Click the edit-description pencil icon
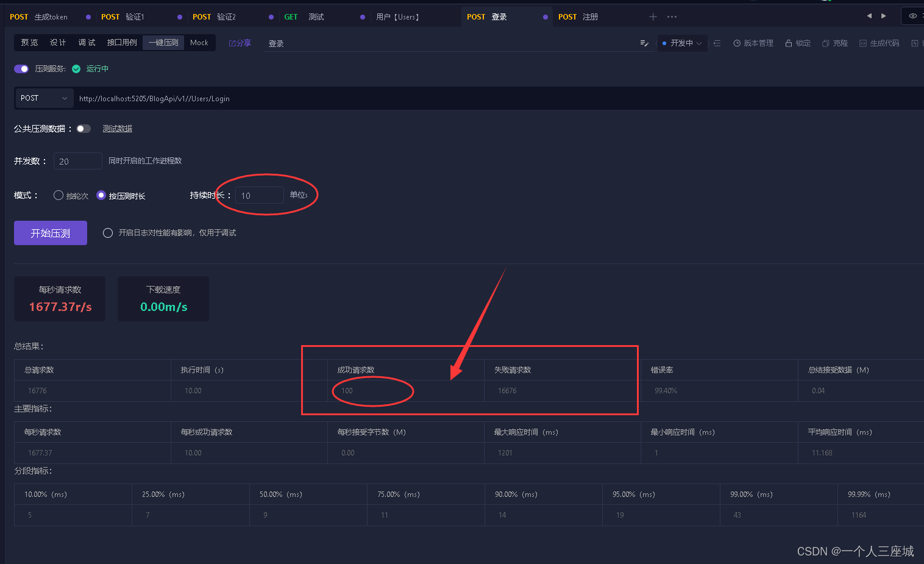 644,43
